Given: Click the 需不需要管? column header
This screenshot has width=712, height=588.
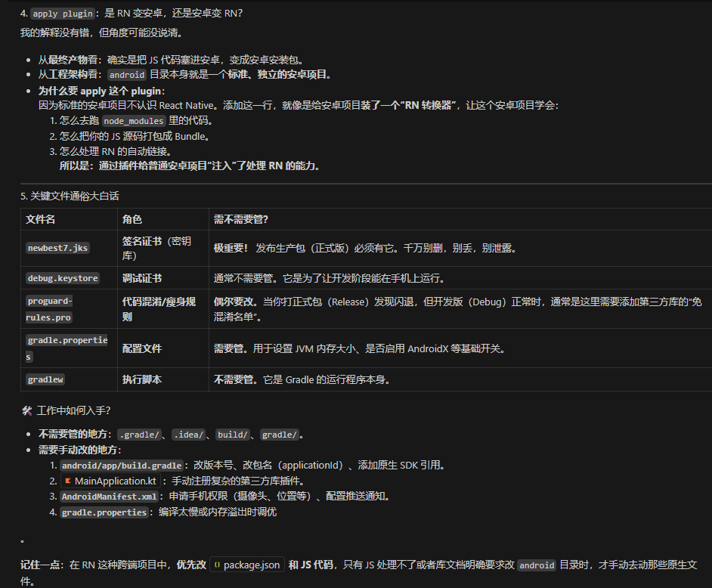Looking at the screenshot, I should (460, 219).
